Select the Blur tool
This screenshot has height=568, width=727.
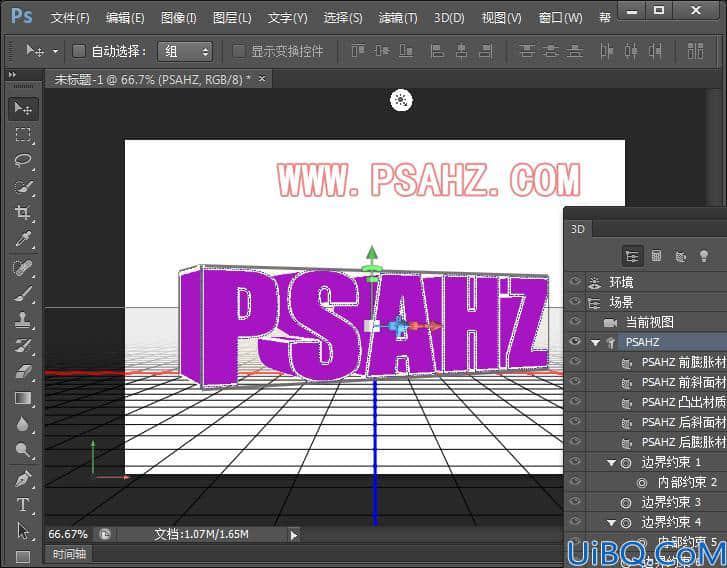tap(23, 424)
